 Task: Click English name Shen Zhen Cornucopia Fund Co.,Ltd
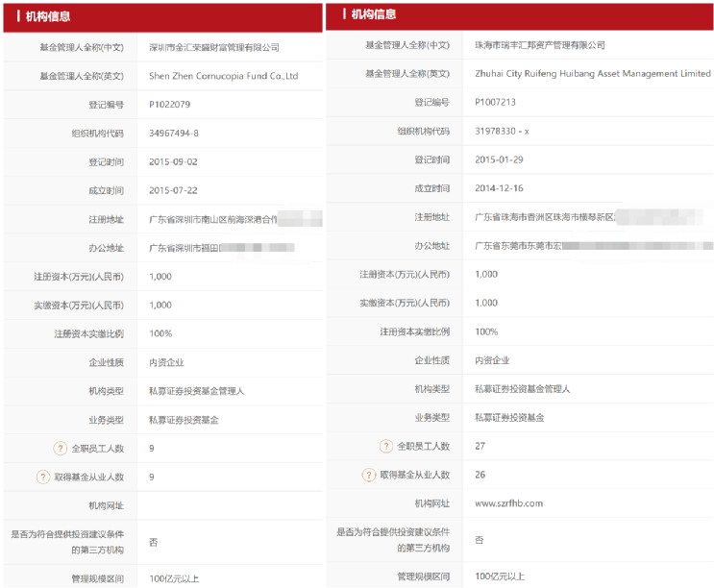pos(224,76)
